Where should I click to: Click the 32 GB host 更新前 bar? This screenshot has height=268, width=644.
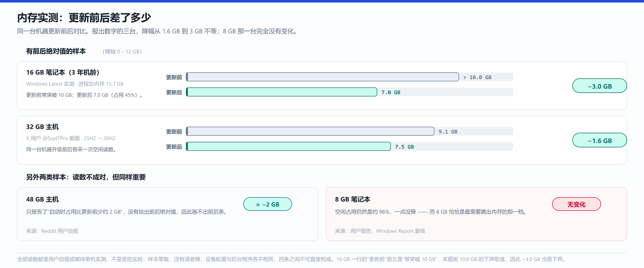[310, 131]
